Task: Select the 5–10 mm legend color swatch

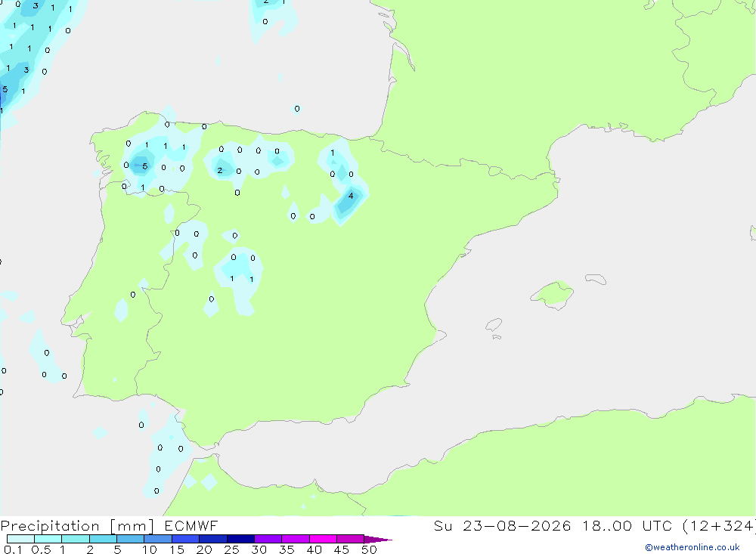Action: [x=131, y=539]
